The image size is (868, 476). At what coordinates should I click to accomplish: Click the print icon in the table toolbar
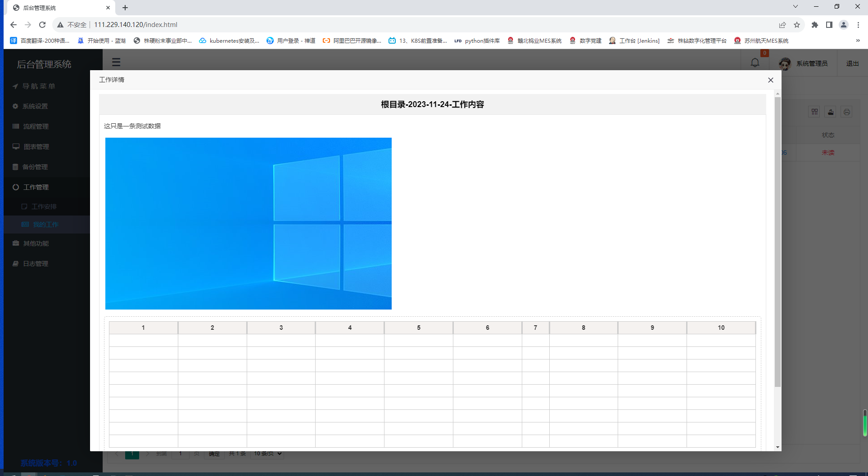[x=847, y=112]
